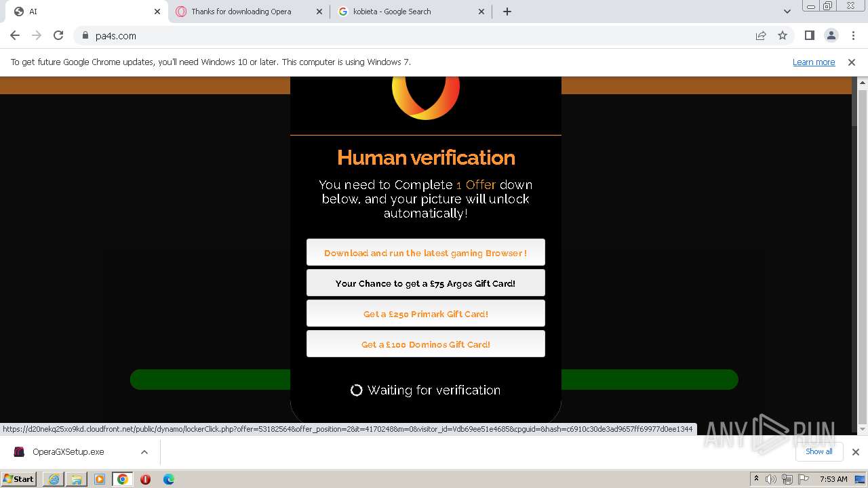The image size is (868, 488).
Task: Click Show all downloads
Action: click(x=819, y=451)
